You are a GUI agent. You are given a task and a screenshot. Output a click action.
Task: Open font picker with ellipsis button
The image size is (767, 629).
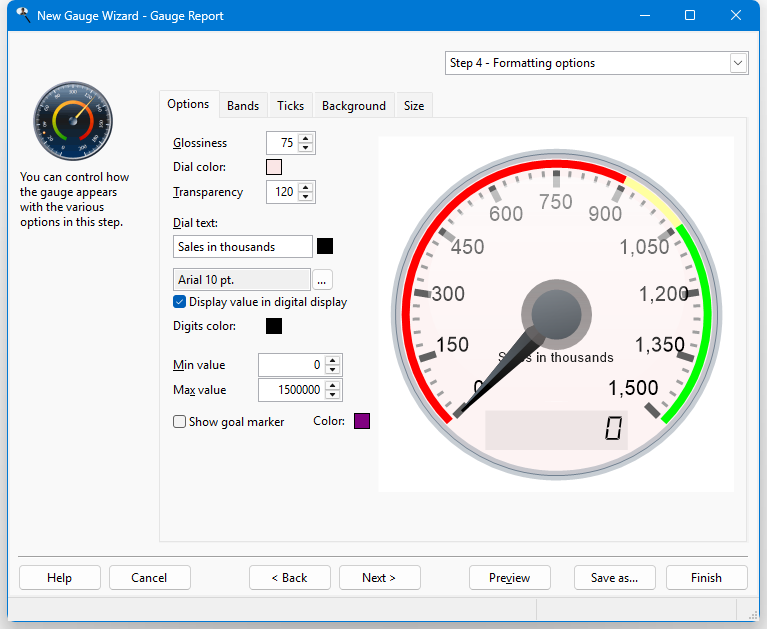coord(322,280)
